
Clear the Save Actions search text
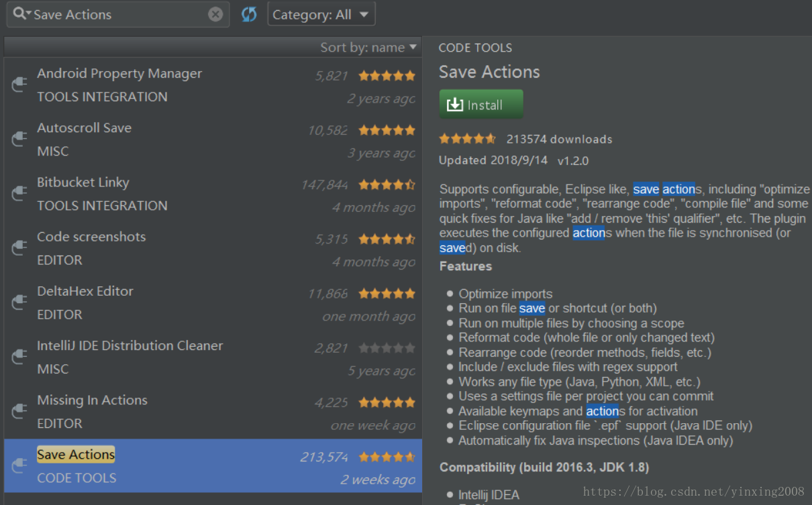pyautogui.click(x=215, y=14)
